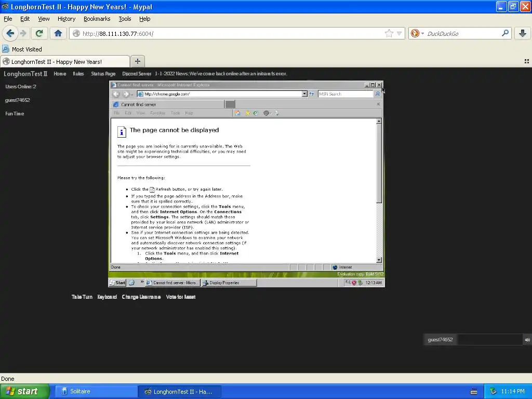
Task: Bookmark this page with the star icon
Action: tap(389, 33)
